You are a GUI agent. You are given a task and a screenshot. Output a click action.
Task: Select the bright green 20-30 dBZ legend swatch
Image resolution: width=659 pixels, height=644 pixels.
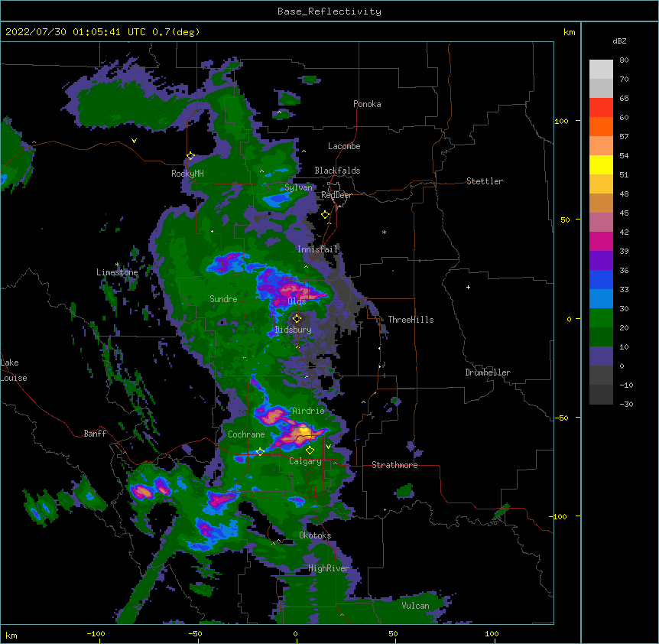(601, 318)
